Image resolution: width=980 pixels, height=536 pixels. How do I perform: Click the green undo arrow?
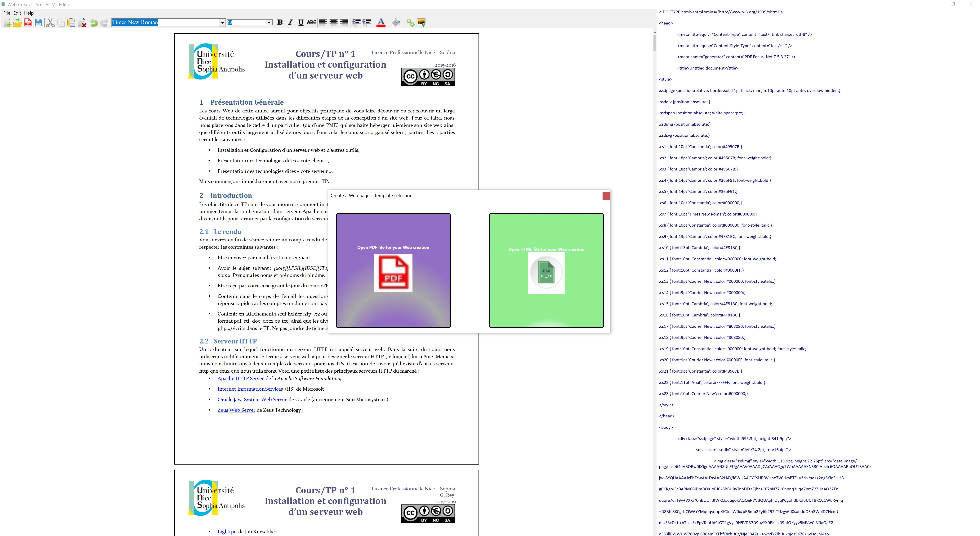(x=94, y=23)
